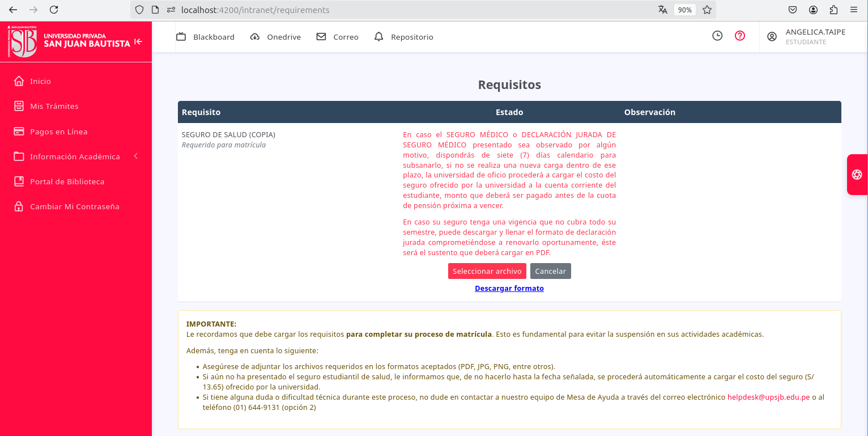Click the Onedrive cloud icon
Image resolution: width=868 pixels, height=436 pixels.
[255, 37]
